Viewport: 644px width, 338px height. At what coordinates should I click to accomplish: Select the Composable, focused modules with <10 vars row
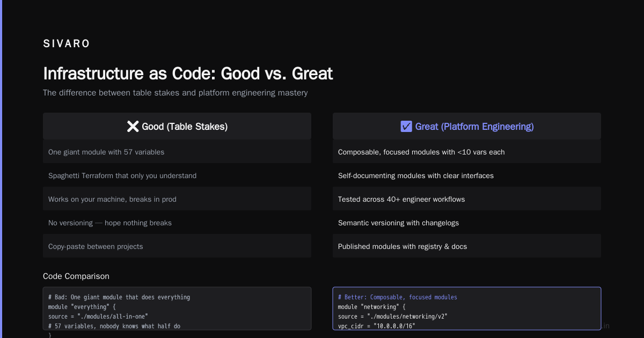point(467,152)
